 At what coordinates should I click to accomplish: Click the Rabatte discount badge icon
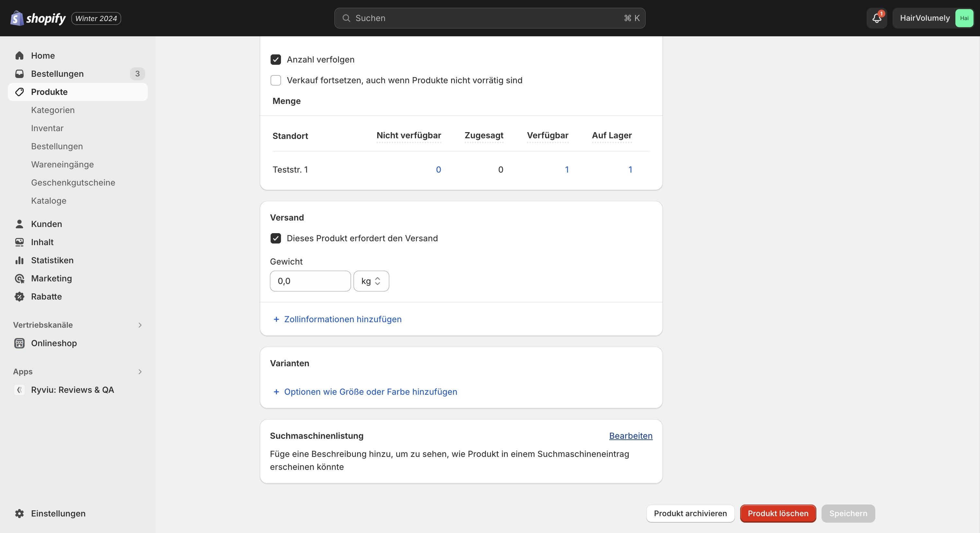coord(19,297)
